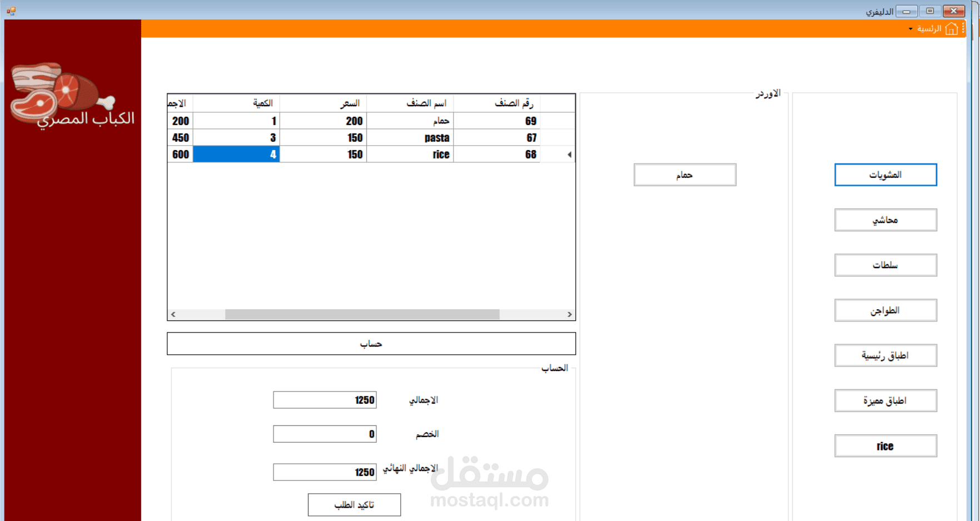Click the الاجمالي total input field

325,400
